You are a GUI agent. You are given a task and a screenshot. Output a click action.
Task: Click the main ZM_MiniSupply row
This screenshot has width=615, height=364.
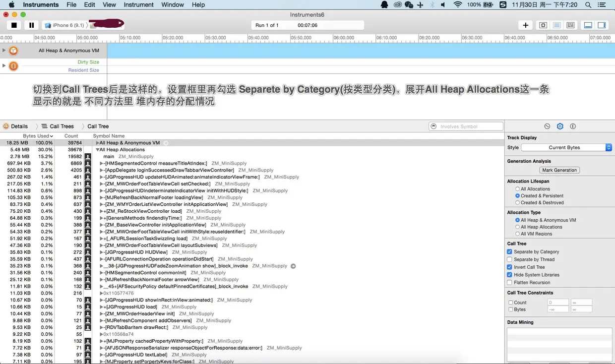[x=251, y=157]
